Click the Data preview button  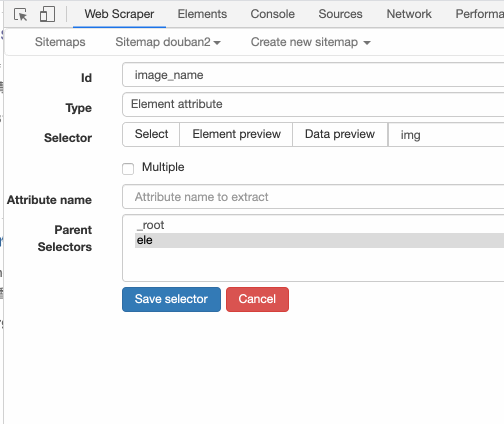(340, 134)
